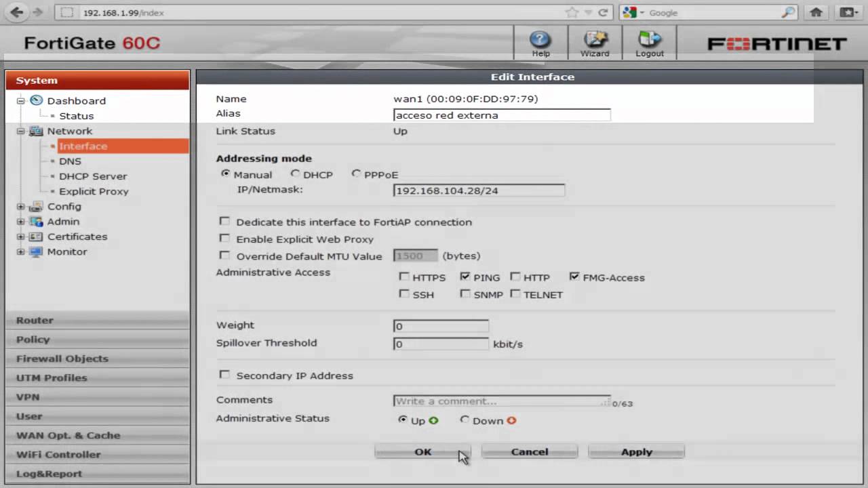
Task: Click the Monitor tree icon
Action: point(36,251)
